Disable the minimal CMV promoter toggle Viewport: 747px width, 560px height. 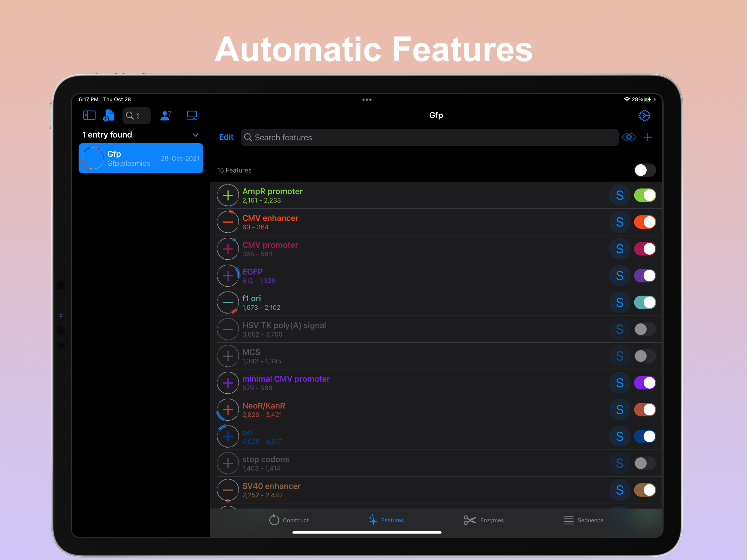click(645, 383)
